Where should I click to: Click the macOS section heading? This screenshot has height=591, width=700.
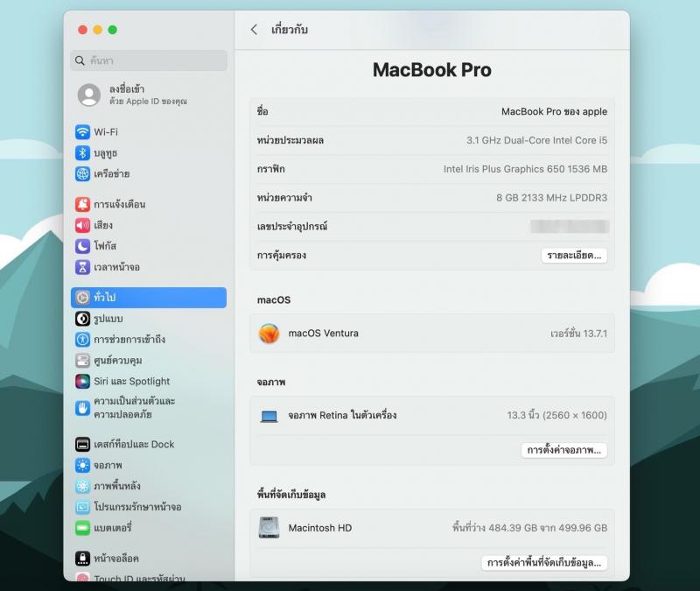pyautogui.click(x=274, y=299)
